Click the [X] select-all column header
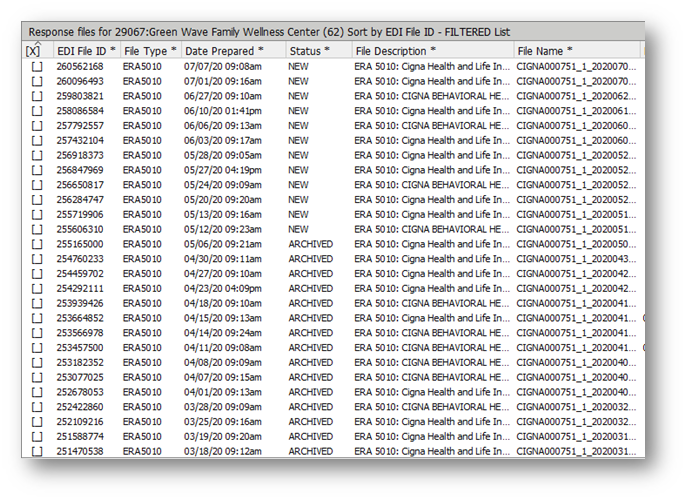This screenshot has width=687, height=501. pos(35,50)
